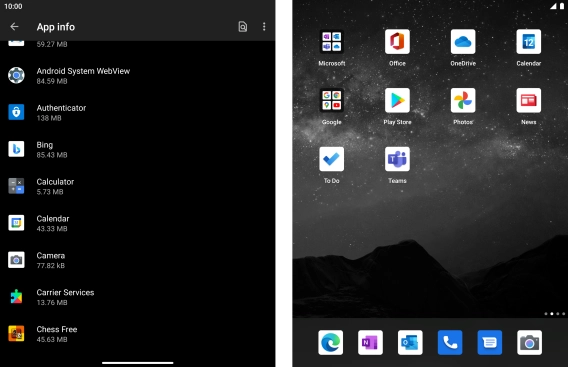Select Chess Free app list icon

click(x=16, y=334)
